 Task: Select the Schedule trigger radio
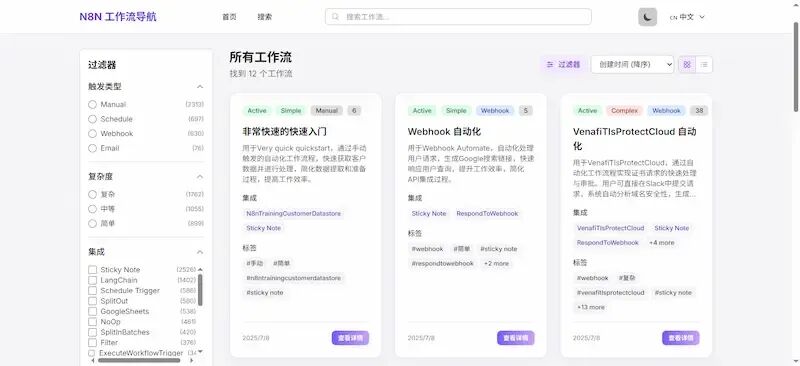pos(92,119)
